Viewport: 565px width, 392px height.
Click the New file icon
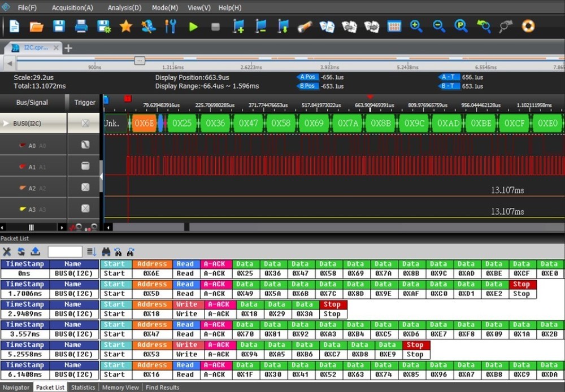(x=14, y=27)
